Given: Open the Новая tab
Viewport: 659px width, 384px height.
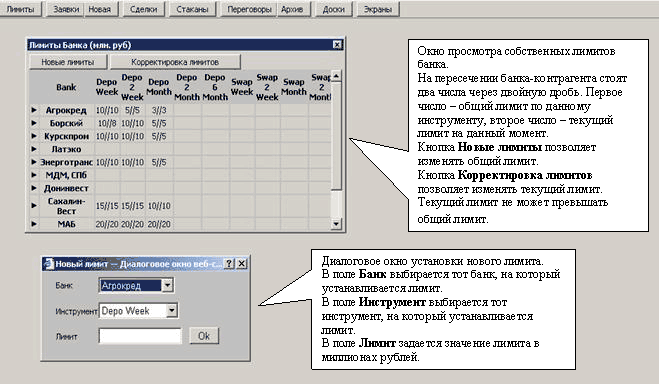Looking at the screenshot, I should pyautogui.click(x=100, y=9).
